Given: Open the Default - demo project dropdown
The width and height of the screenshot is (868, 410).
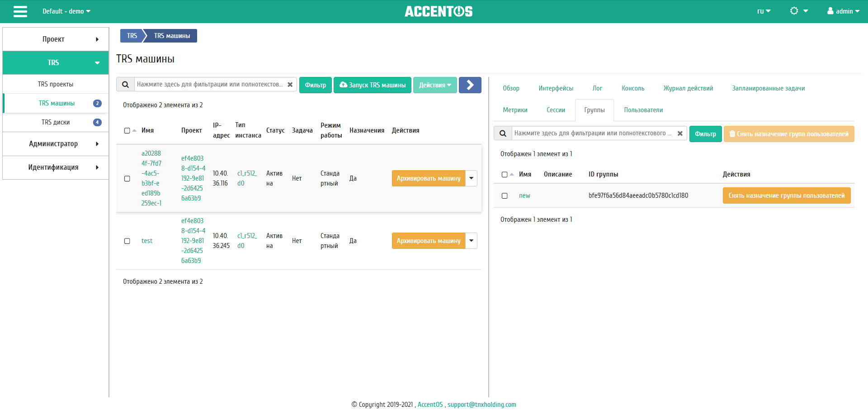Looking at the screenshot, I should pyautogui.click(x=66, y=11).
